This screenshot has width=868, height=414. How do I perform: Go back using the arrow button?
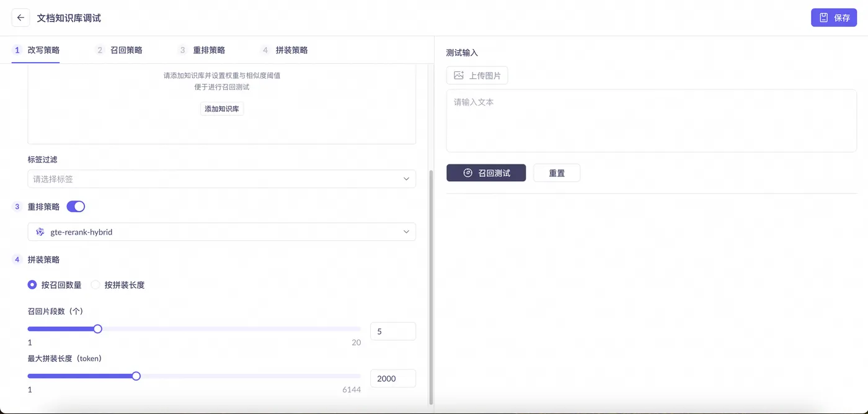(20, 18)
